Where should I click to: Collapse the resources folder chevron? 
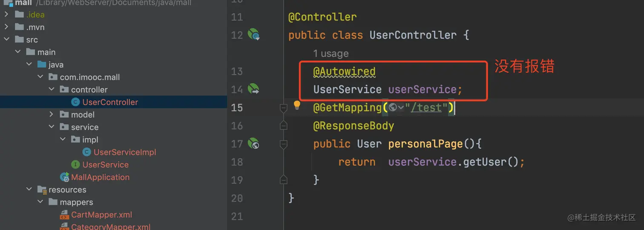point(29,189)
